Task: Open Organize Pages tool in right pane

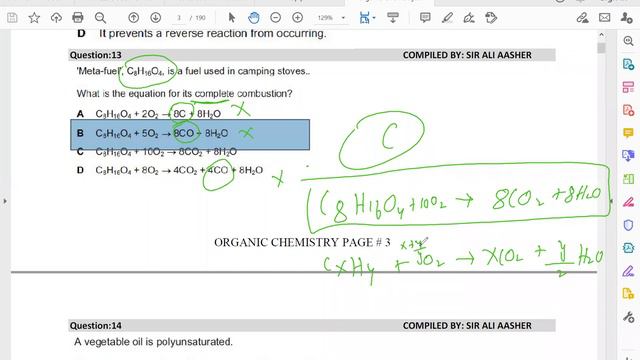Action: click(x=629, y=87)
